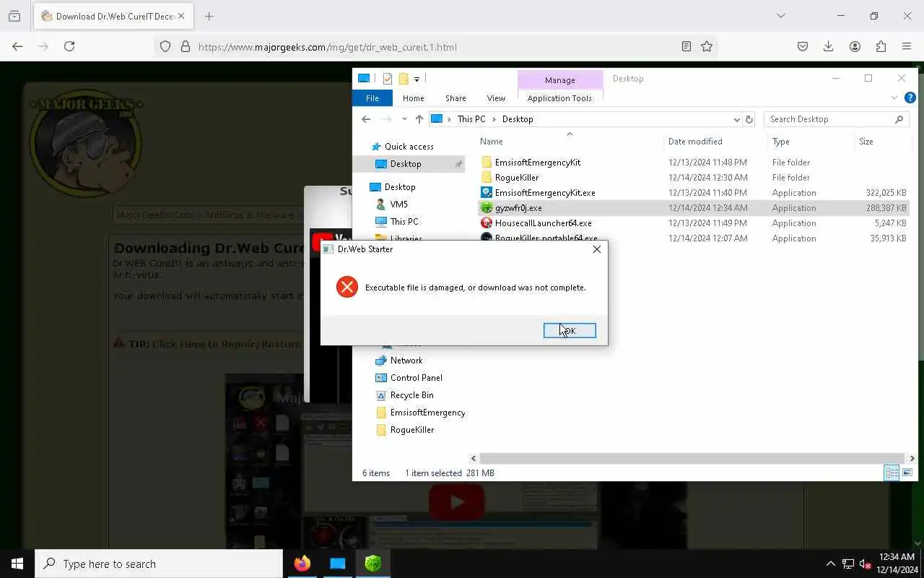The width and height of the screenshot is (924, 578).
Task: Sort files by Name column
Action: tap(492, 142)
